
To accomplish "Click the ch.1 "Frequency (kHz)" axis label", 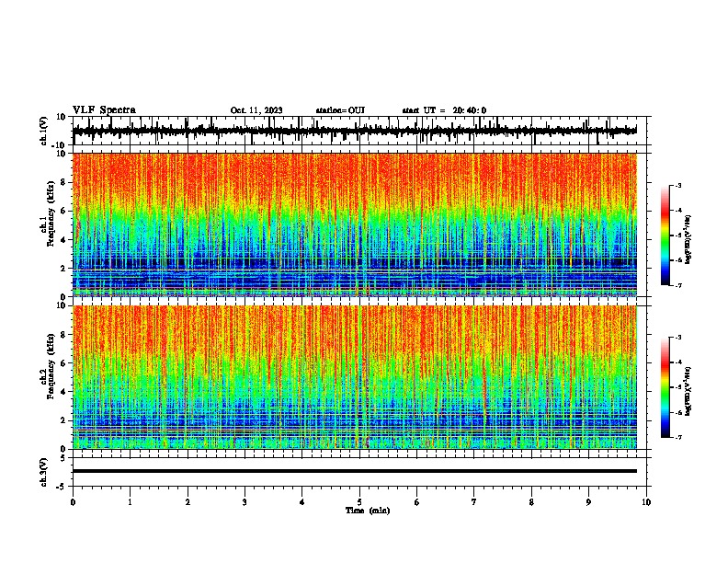I will (51, 214).
